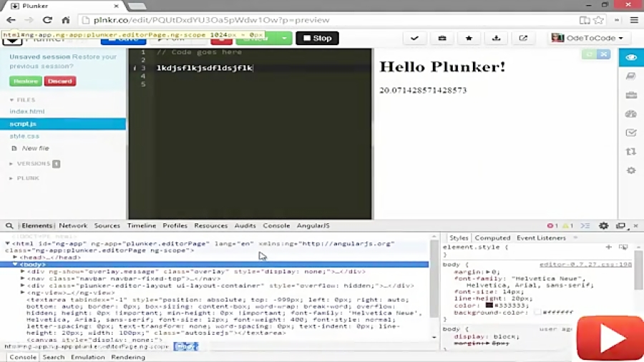Open the briefcase panel in right sidebar

[x=631, y=95]
